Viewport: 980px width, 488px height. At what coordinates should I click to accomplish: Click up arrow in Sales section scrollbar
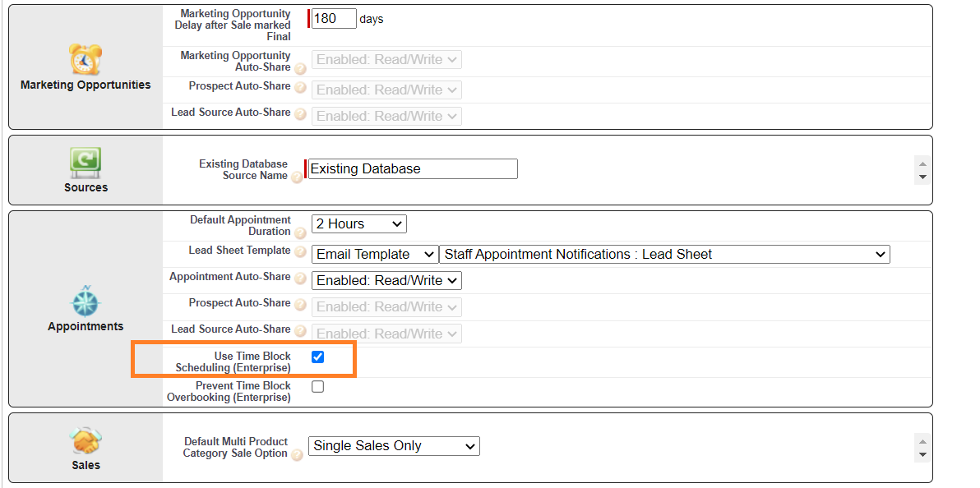[x=922, y=440]
